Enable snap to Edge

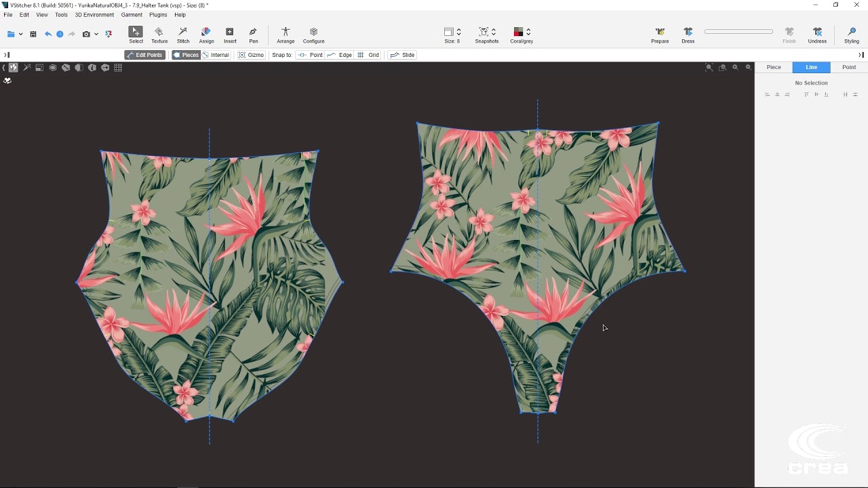[339, 55]
